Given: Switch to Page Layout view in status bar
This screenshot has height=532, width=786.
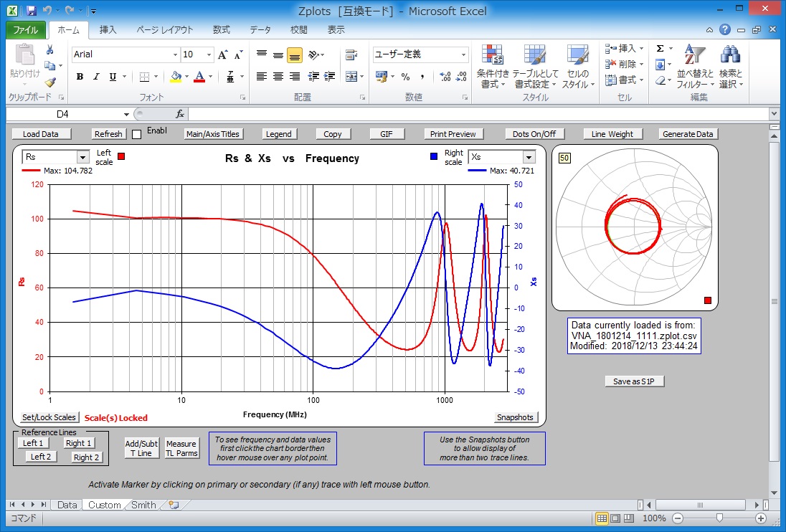Looking at the screenshot, I should pyautogui.click(x=615, y=518).
